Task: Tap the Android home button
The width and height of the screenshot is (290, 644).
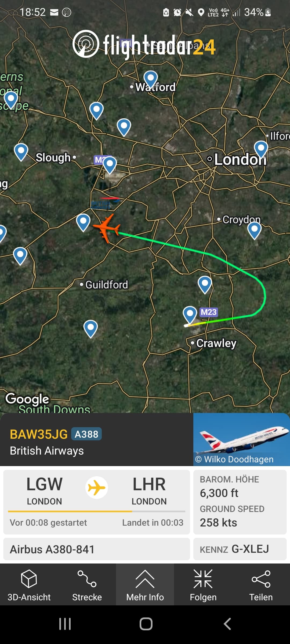Action: click(146, 624)
